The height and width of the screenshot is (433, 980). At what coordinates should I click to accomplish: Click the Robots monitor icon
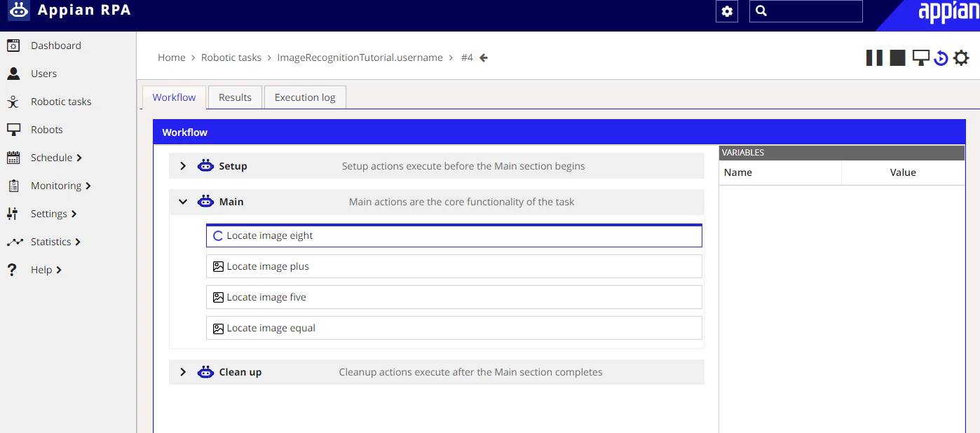[x=13, y=130]
